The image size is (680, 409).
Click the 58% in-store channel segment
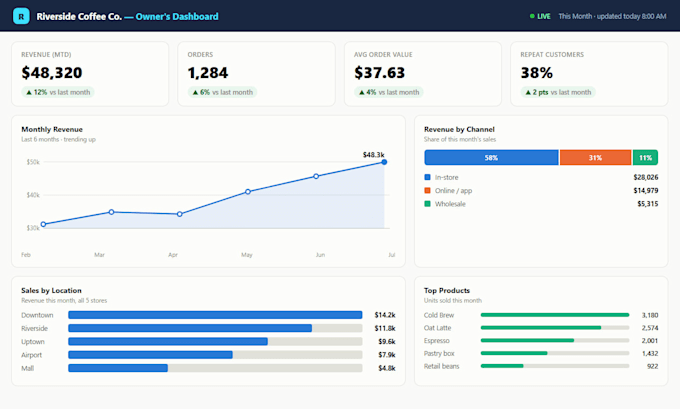(491, 157)
